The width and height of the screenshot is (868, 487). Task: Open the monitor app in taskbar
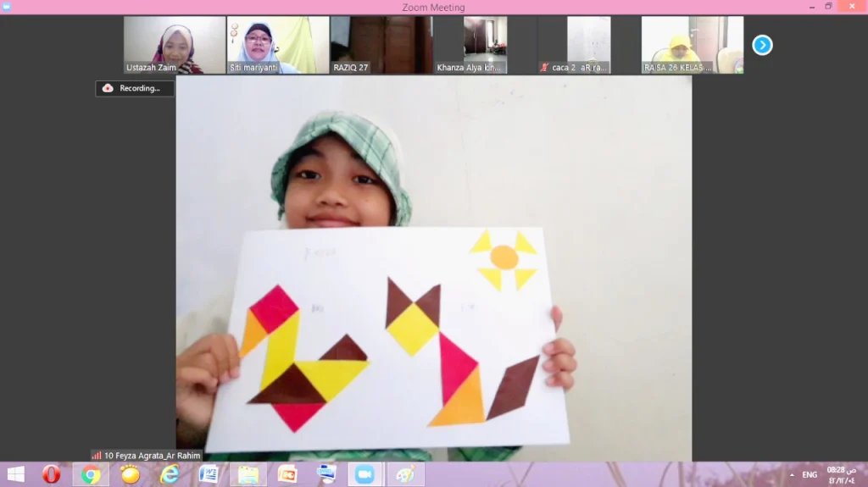point(326,474)
